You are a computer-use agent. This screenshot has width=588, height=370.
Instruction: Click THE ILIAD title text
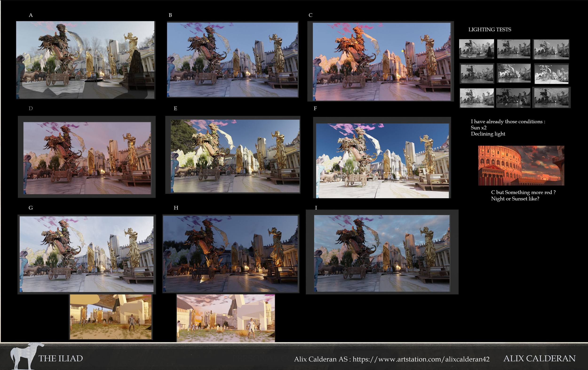click(x=60, y=358)
